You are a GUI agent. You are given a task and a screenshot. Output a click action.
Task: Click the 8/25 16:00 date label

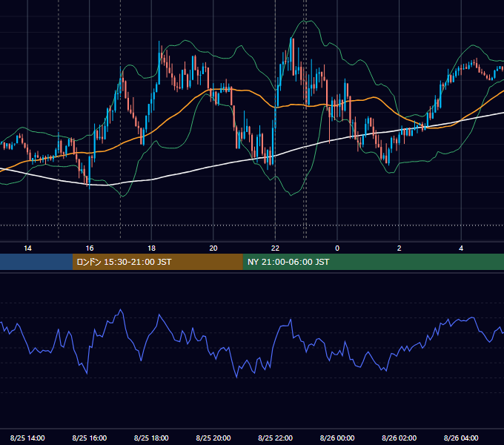(x=90, y=438)
